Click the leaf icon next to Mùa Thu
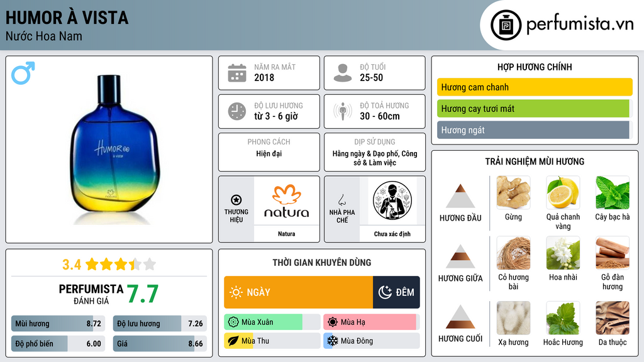 click(233, 341)
